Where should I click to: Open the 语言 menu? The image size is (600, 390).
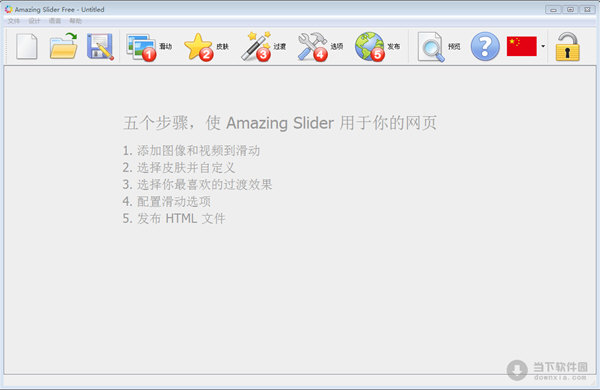coord(55,21)
